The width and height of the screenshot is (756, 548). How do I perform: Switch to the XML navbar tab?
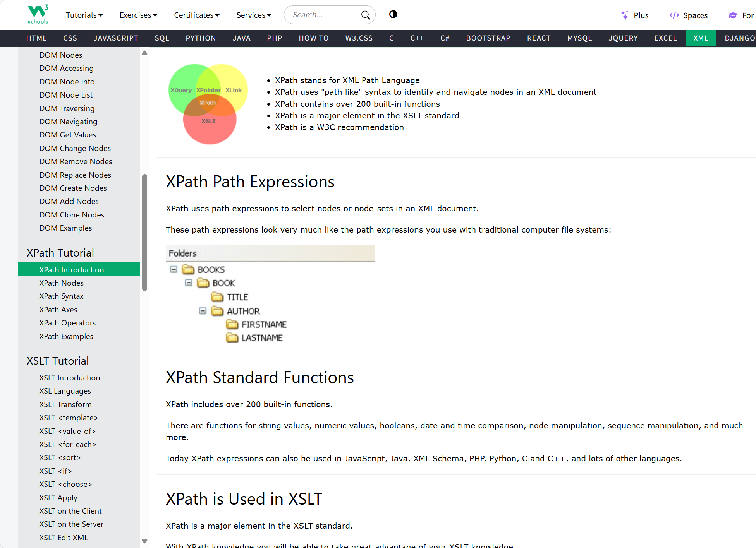click(x=701, y=38)
